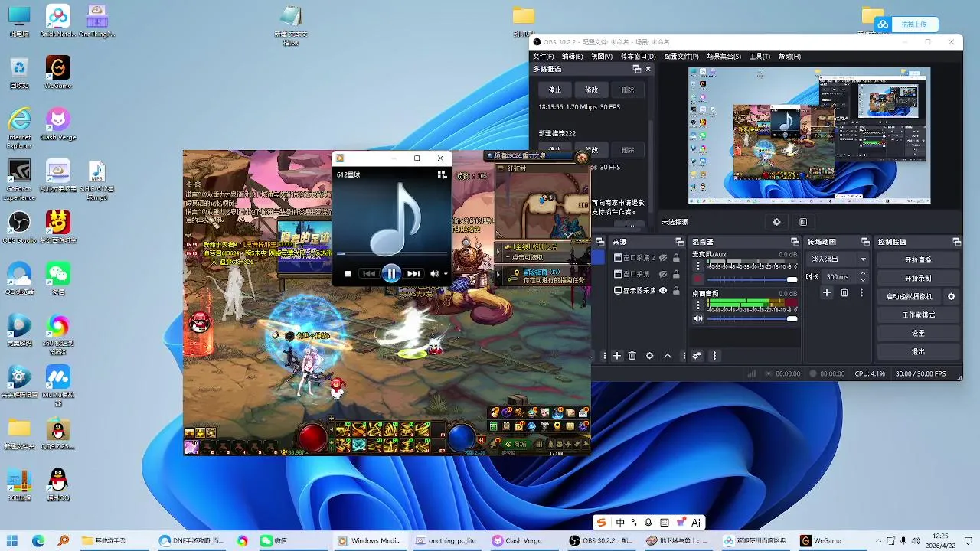Open OBS 工具(T) menu
Viewport: 980px width, 551px height.
pos(759,56)
